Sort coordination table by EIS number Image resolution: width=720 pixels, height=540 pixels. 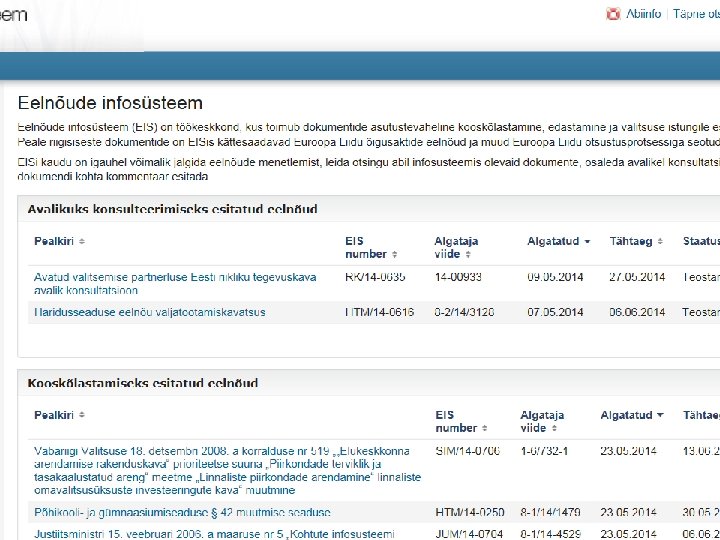pyautogui.click(x=461, y=422)
